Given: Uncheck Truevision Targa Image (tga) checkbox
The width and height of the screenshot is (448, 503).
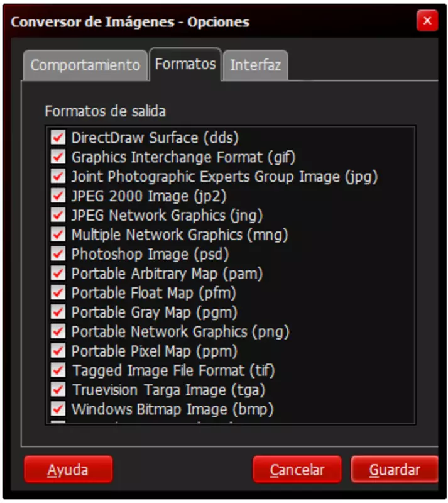Looking at the screenshot, I should (x=58, y=390).
